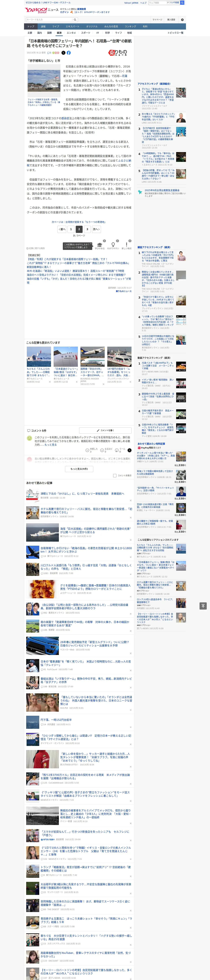This screenshot has width=210, height=980.
Task: Open the 2025年9月台湾台風緊急支援金 donation link
Action: (x=162, y=190)
